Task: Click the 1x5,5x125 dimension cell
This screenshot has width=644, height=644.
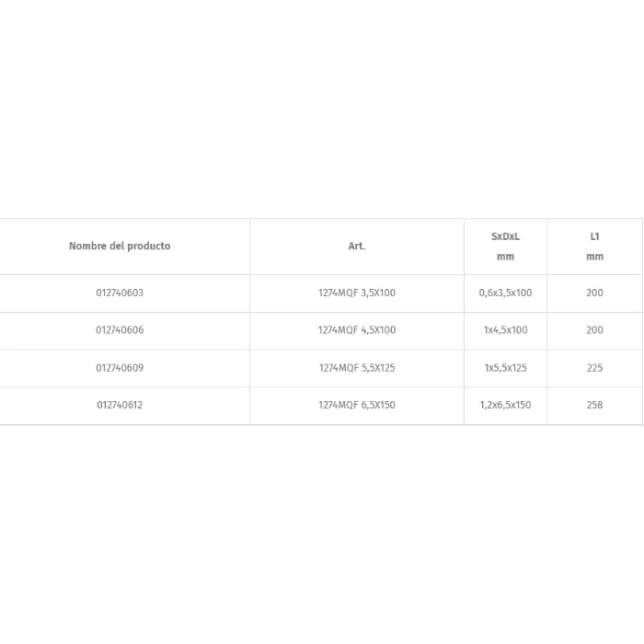Action: pos(505,368)
